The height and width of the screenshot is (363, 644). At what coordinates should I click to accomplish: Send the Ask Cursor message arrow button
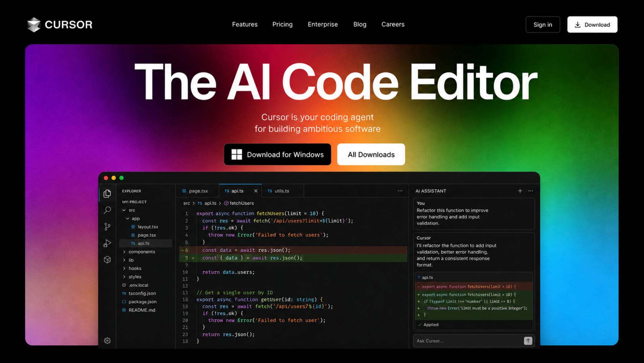(528, 341)
